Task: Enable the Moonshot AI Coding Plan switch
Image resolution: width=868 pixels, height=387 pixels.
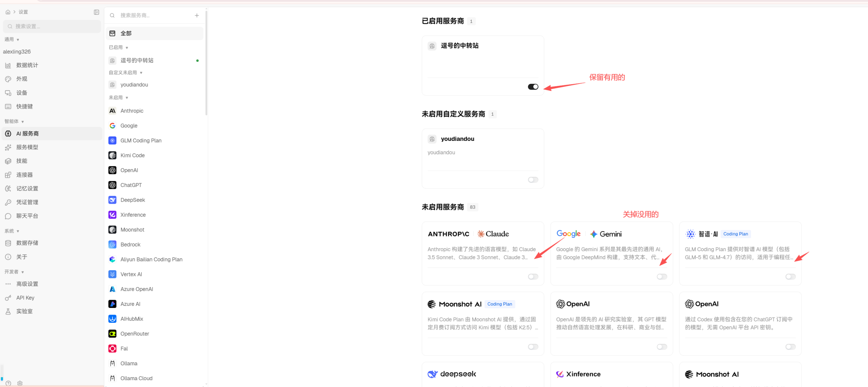Action: [x=533, y=347]
